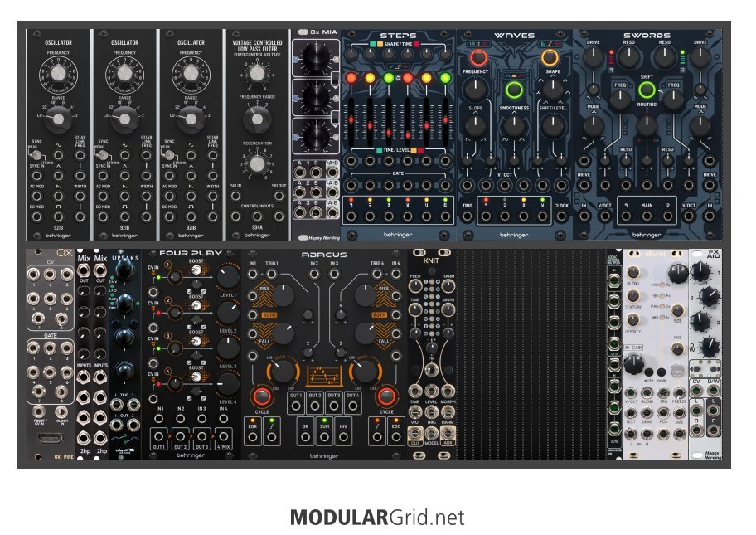The image size is (756, 535).
Task: Click the D/W knob on FX AID
Action: coord(710,346)
